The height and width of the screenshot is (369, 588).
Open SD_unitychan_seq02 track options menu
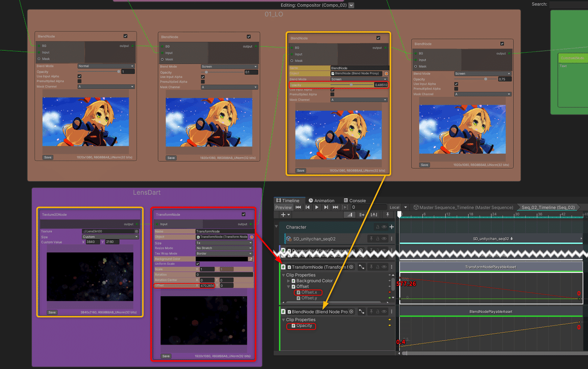pos(392,239)
